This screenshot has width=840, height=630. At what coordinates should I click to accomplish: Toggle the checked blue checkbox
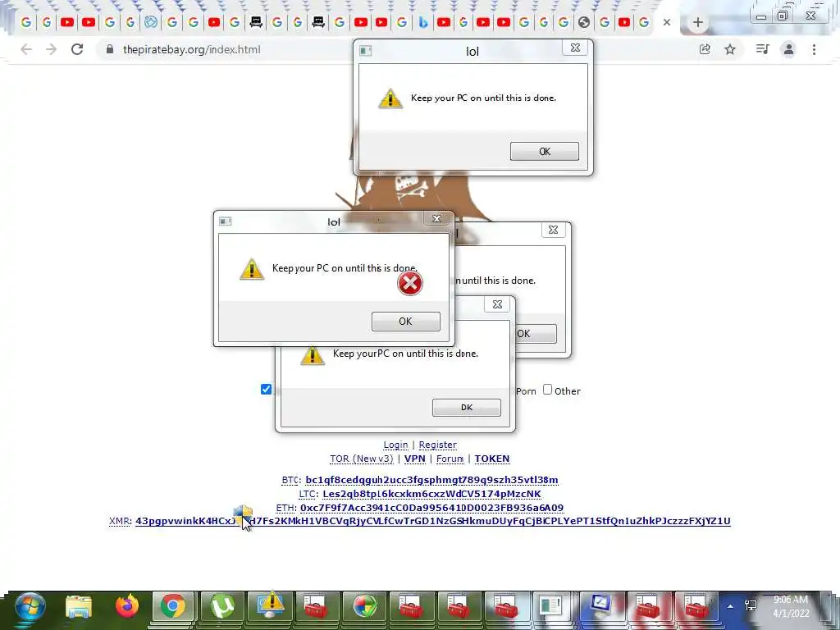tap(266, 390)
